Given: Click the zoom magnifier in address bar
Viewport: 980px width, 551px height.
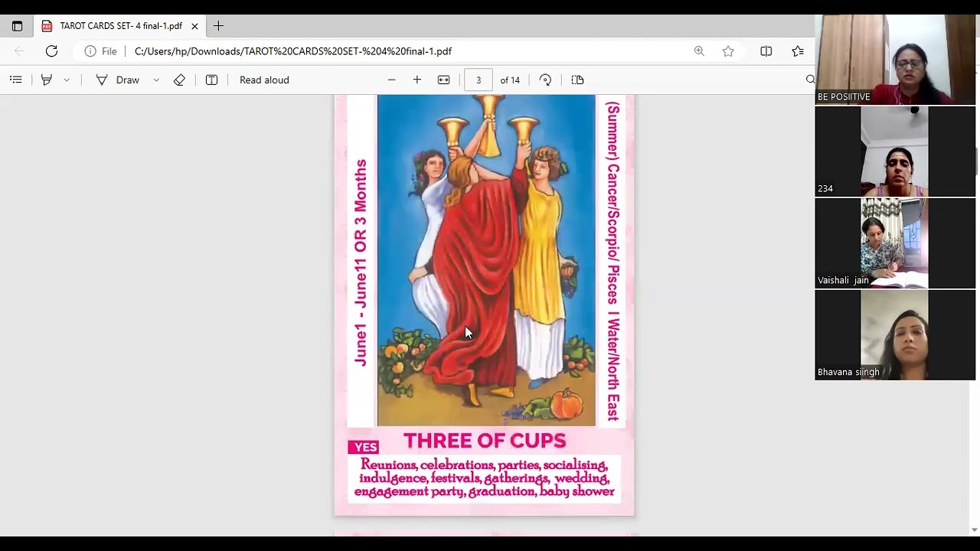Looking at the screenshot, I should 699,51.
